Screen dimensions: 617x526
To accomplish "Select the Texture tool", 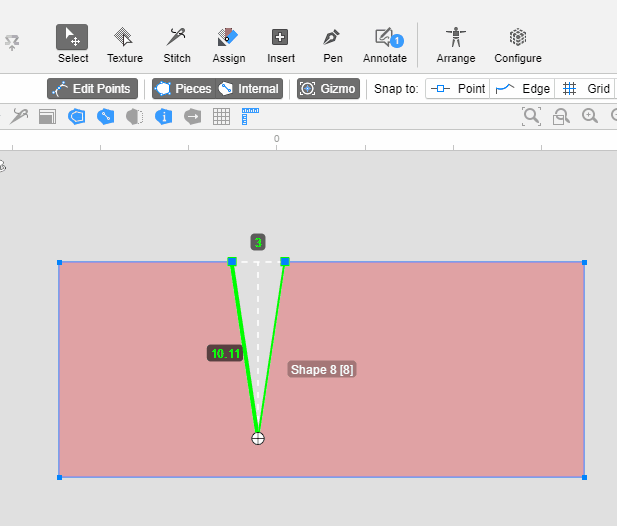I will (x=125, y=45).
